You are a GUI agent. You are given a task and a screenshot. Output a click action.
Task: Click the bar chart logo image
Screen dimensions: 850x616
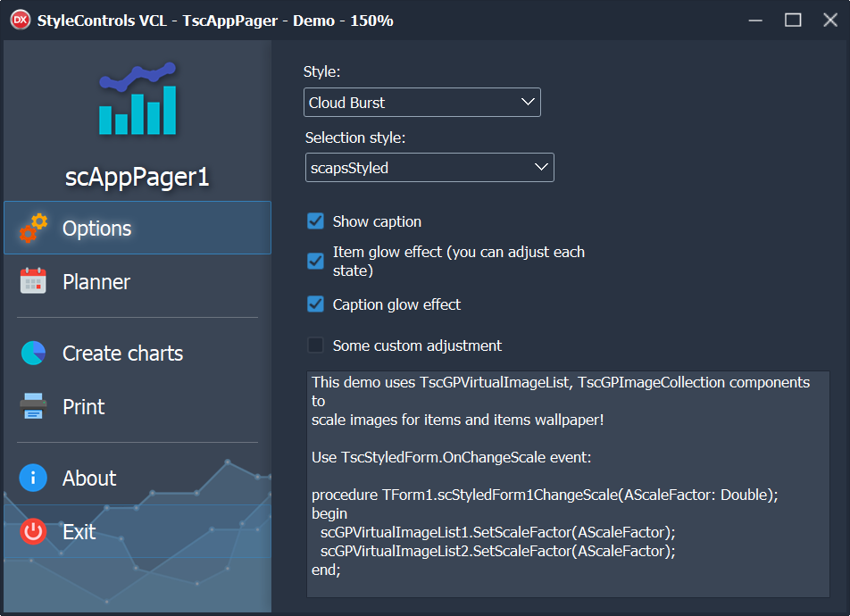(x=137, y=99)
